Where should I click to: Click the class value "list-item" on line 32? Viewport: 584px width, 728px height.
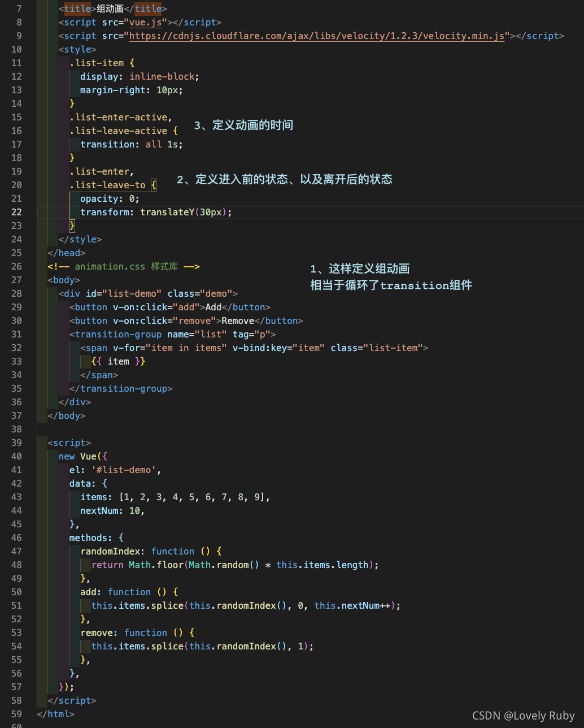pyautogui.click(x=393, y=348)
